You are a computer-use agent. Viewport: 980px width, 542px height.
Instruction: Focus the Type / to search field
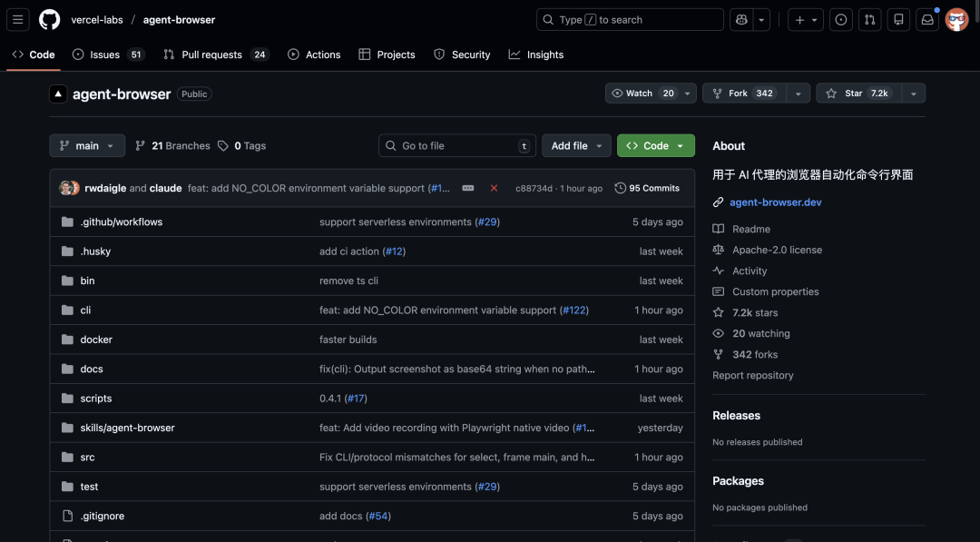coord(630,20)
